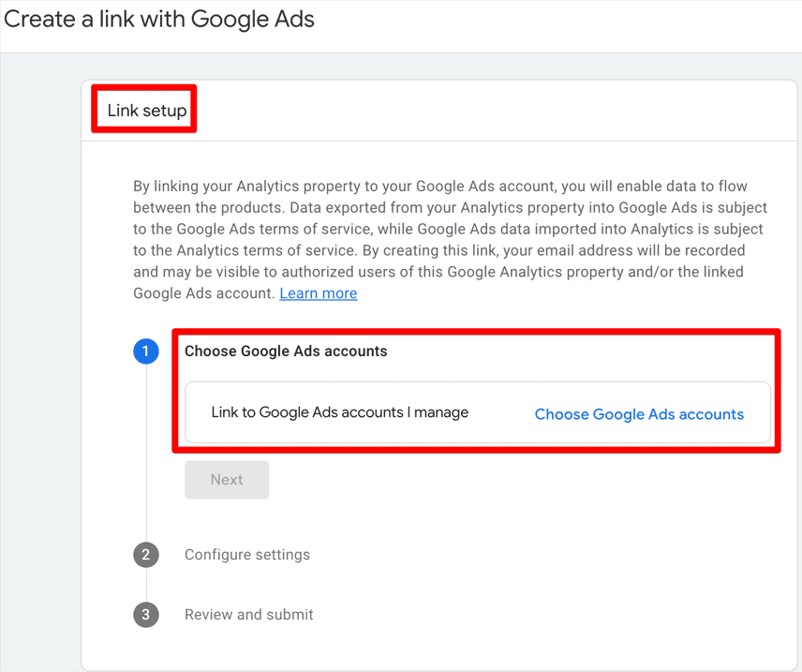Click the blue Choose Google Ads accounts text
Viewport: 802px width, 672px height.
pyautogui.click(x=639, y=413)
